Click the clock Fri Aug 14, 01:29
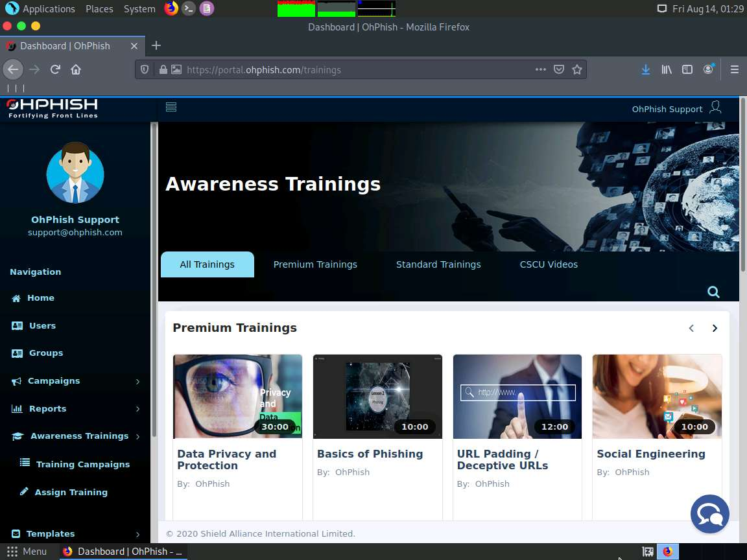 tap(708, 8)
